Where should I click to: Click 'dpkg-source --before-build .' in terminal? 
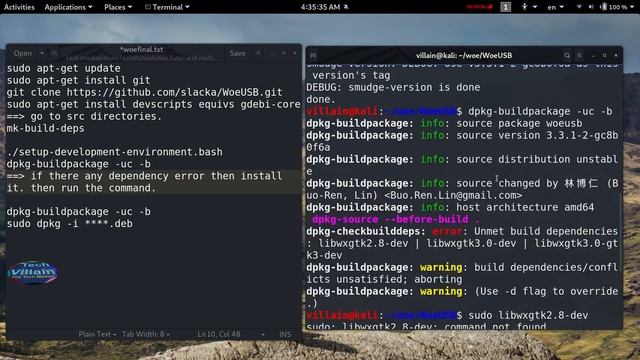click(x=396, y=219)
